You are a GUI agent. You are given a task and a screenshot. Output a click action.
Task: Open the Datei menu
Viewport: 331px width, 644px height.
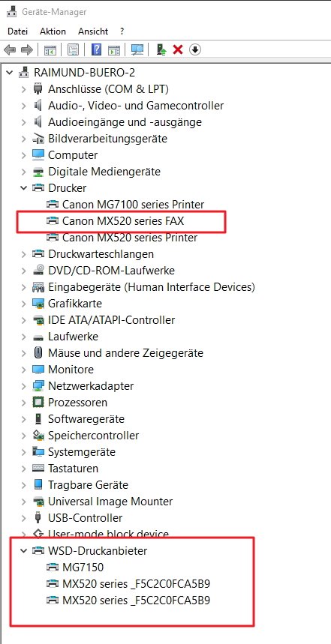tap(18, 31)
